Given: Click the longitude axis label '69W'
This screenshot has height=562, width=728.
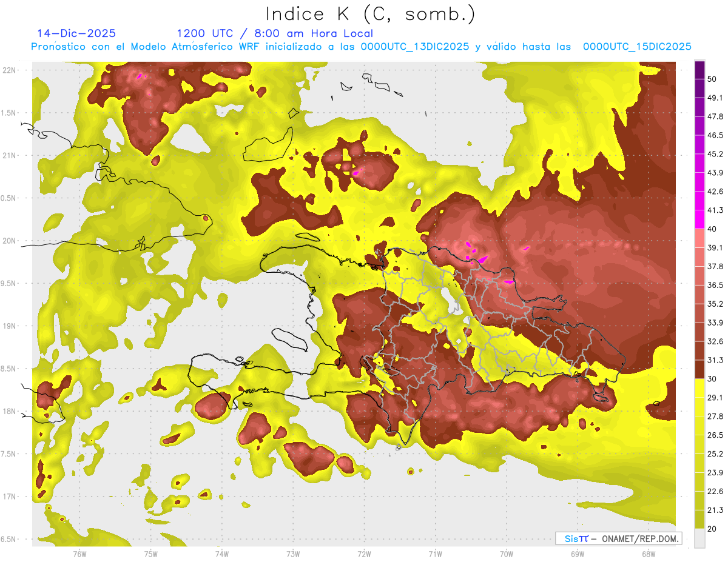Looking at the screenshot, I should tap(577, 554).
